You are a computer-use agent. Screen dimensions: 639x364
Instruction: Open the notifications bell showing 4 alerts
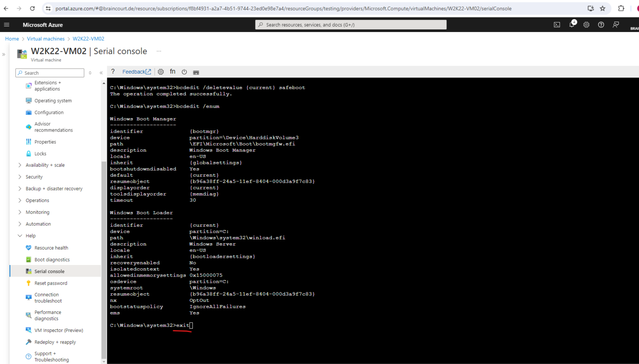(572, 25)
